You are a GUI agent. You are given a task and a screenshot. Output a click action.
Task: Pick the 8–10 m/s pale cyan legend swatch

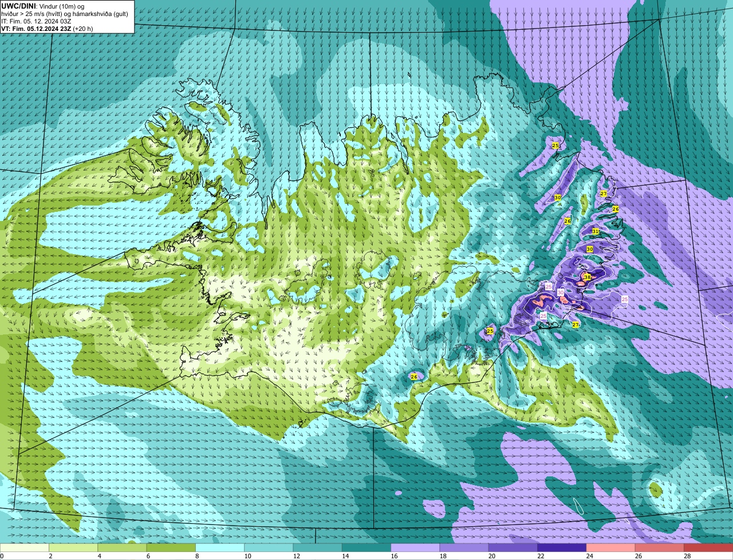click(220, 548)
